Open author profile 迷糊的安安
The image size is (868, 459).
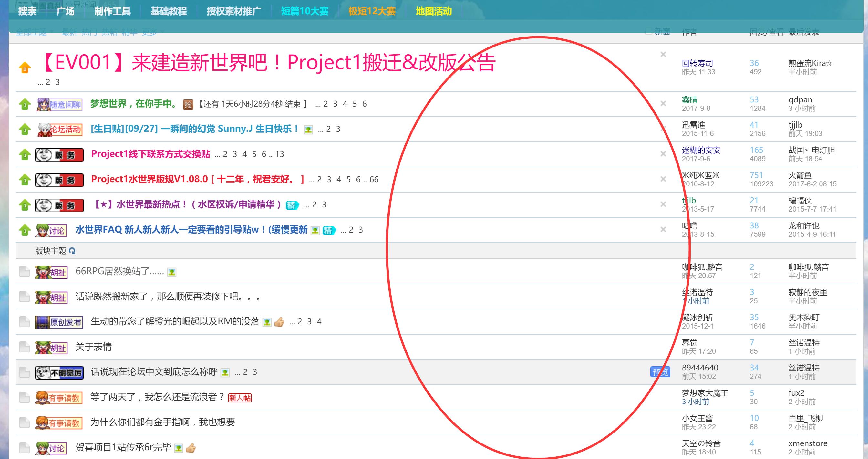[701, 150]
